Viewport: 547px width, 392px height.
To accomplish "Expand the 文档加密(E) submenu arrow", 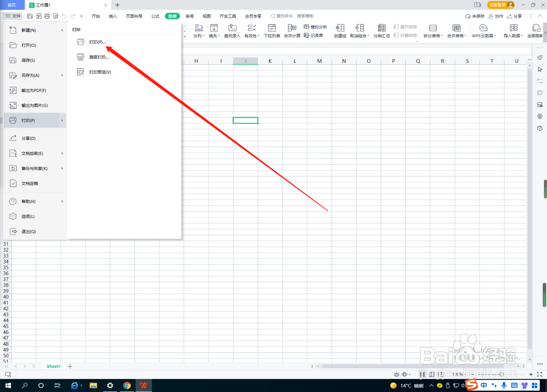I will point(62,153).
